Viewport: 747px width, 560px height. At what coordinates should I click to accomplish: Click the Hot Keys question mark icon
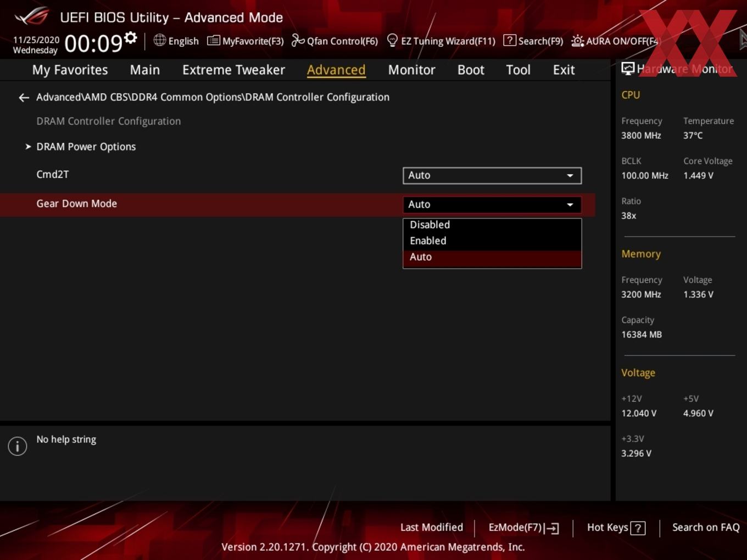[638, 528]
